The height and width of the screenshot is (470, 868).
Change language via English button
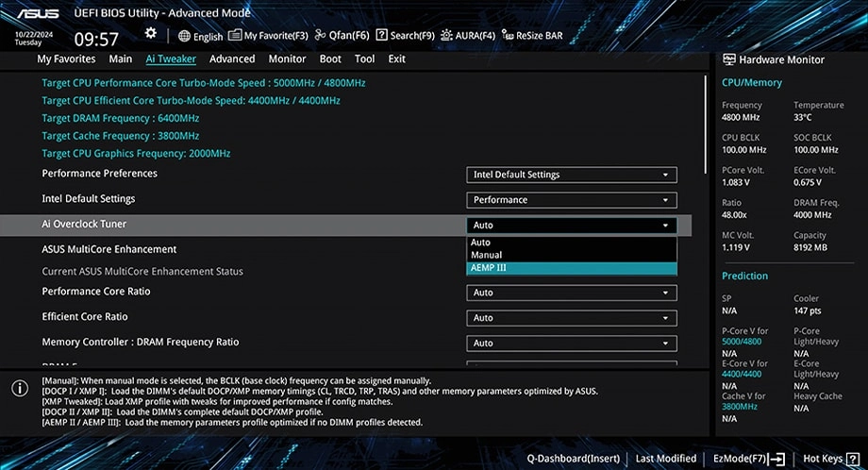click(200, 37)
